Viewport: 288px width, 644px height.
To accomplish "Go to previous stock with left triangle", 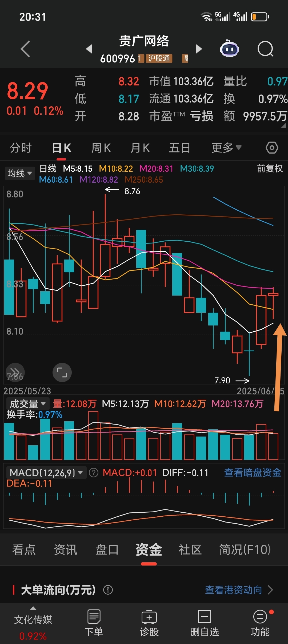I will click(89, 49).
